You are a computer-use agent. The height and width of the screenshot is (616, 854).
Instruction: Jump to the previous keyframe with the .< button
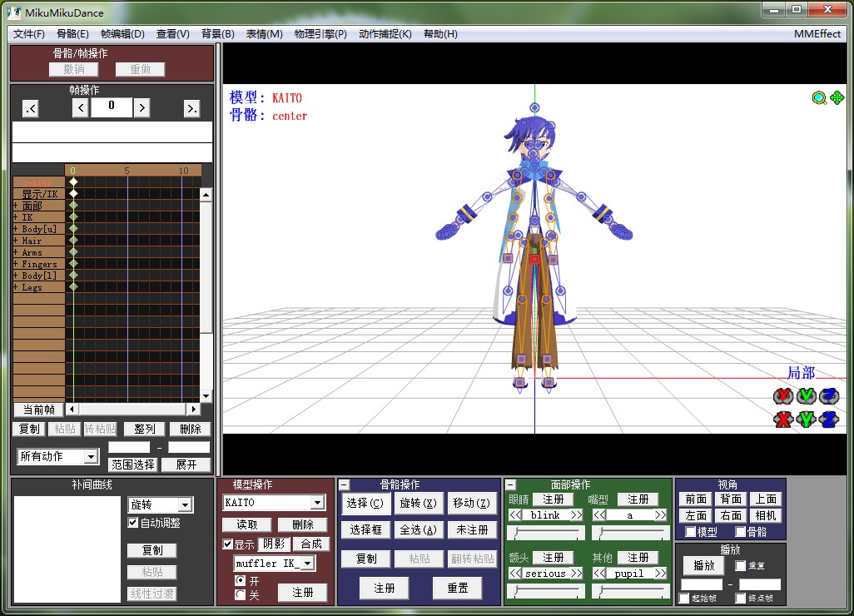31,108
